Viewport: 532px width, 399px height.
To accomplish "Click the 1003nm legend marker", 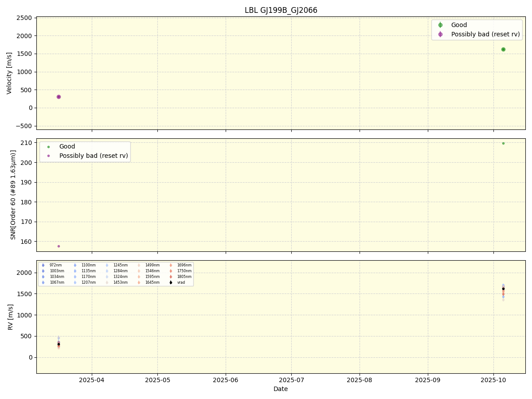I will (43, 271).
